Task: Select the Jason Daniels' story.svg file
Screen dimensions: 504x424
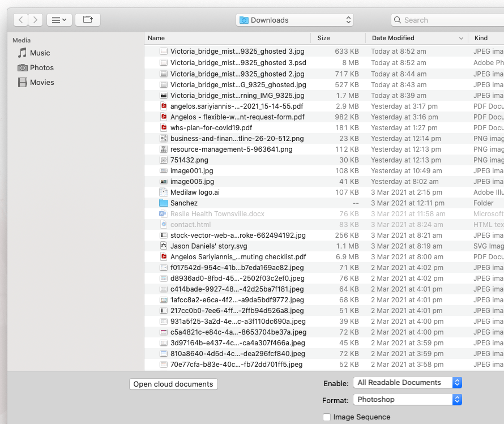Action: click(204, 246)
